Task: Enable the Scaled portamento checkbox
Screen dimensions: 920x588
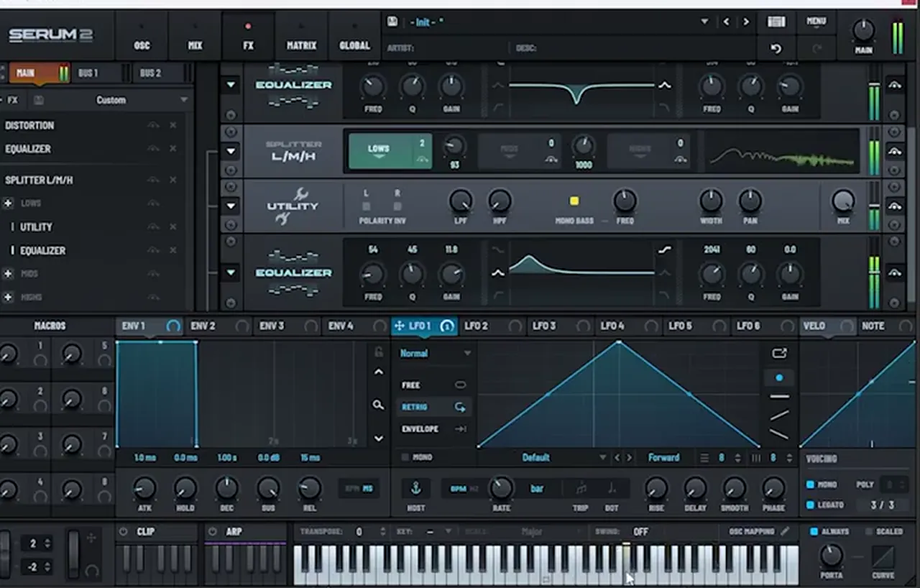Action: click(869, 531)
